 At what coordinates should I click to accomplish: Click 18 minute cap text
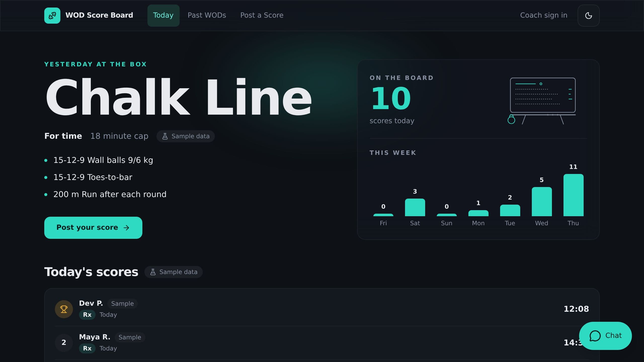pos(119,136)
